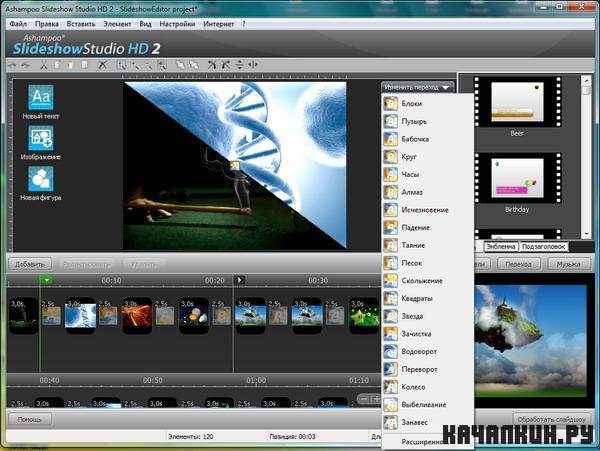Select the blue DNA slide on the timeline
Screen dimensions: 600x451
80,315
